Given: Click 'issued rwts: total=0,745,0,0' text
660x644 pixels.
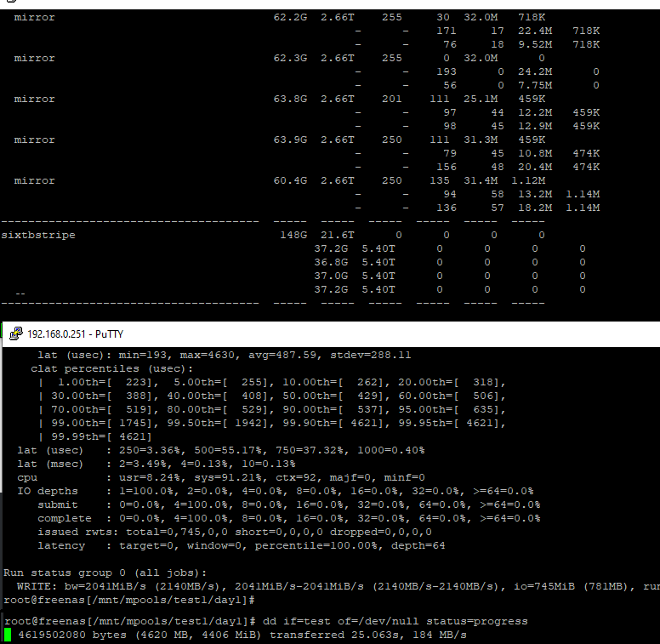Looking at the screenshot, I should [x=133, y=532].
